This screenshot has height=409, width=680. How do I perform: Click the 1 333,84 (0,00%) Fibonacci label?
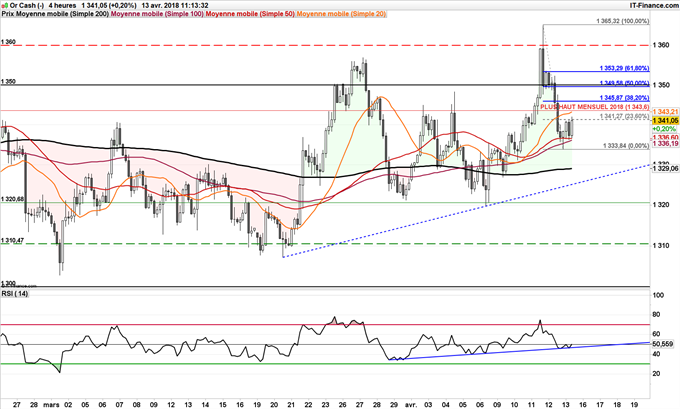[626, 146]
